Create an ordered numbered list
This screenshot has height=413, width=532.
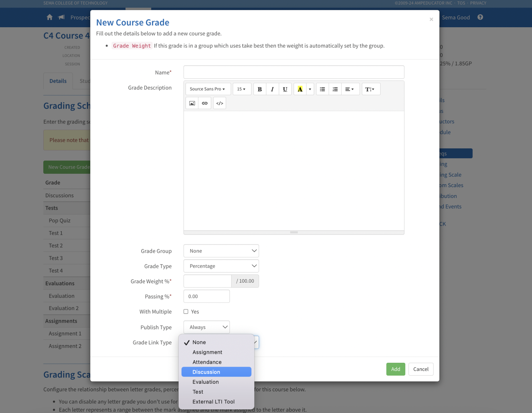point(335,89)
